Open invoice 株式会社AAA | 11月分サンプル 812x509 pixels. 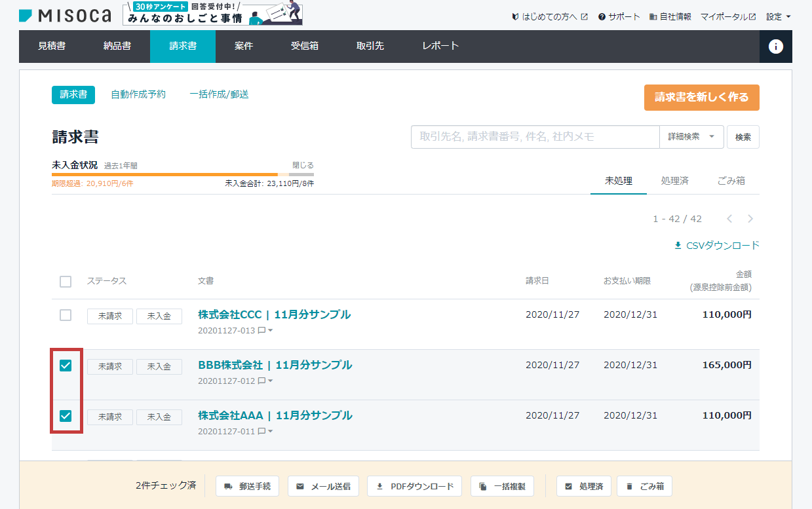[x=275, y=415]
